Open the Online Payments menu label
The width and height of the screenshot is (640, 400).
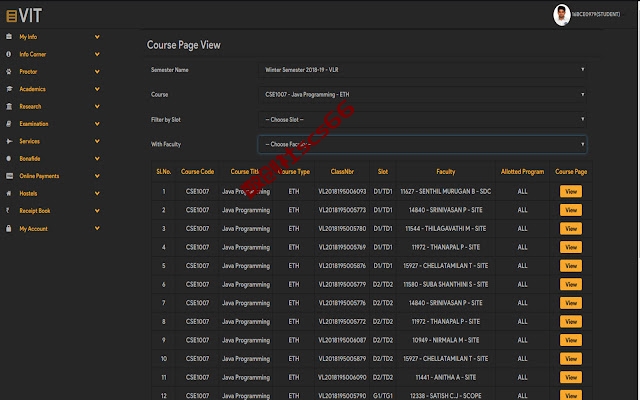[39, 176]
